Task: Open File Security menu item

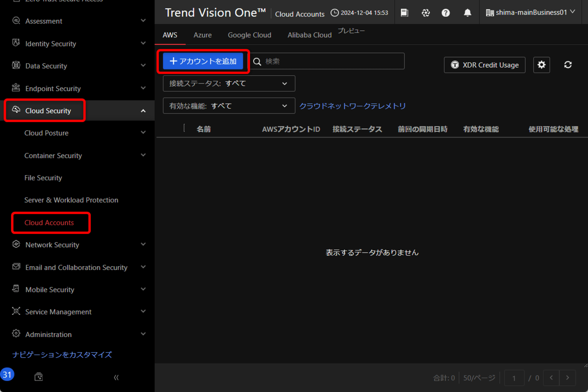Action: click(43, 178)
